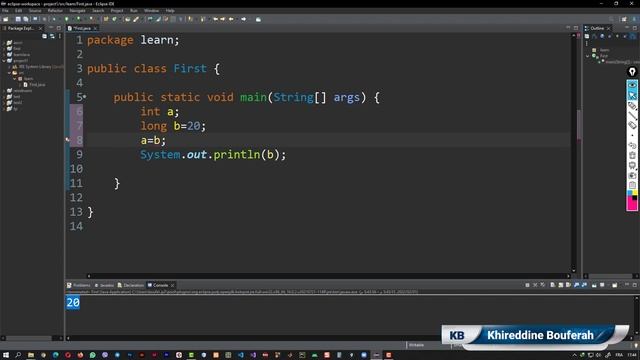Toggle the eye visibility icon on annotation toolbar

632,85
